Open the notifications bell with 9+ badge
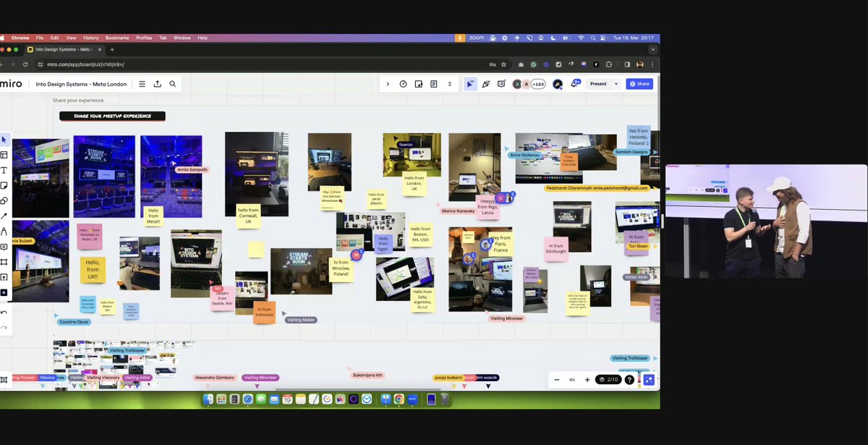This screenshot has width=868, height=445. [x=575, y=83]
